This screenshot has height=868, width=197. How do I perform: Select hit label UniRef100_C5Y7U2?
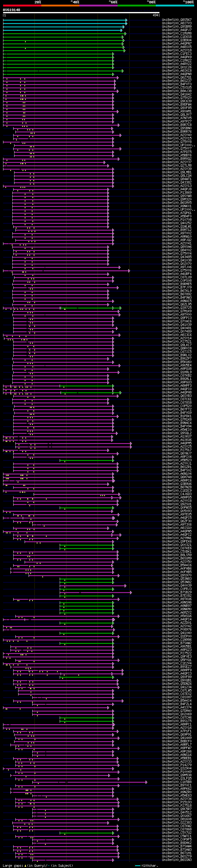tap(177, 833)
